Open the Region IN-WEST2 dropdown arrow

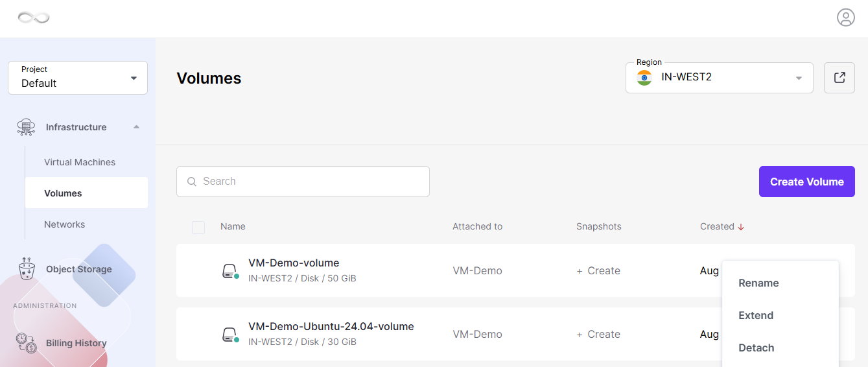[x=799, y=78]
